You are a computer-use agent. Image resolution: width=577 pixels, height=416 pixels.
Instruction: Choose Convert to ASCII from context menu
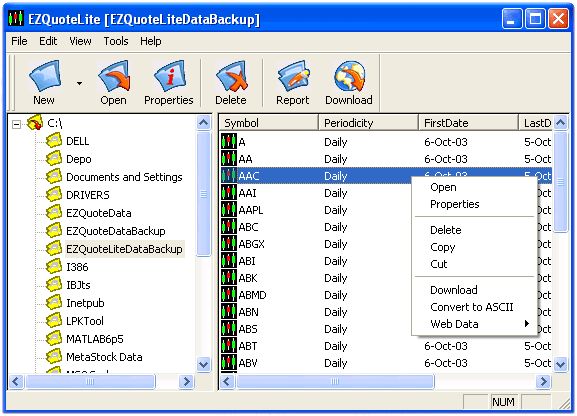(x=471, y=307)
